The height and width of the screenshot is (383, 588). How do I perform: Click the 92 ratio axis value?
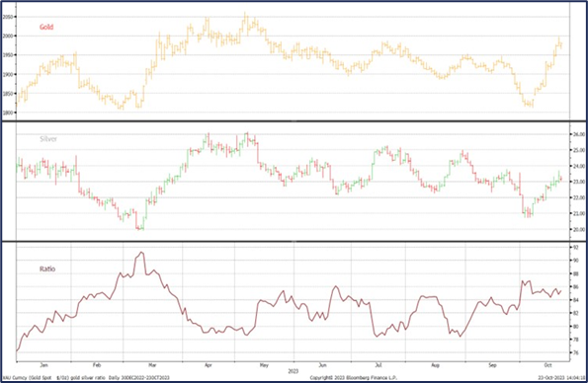[x=575, y=247]
